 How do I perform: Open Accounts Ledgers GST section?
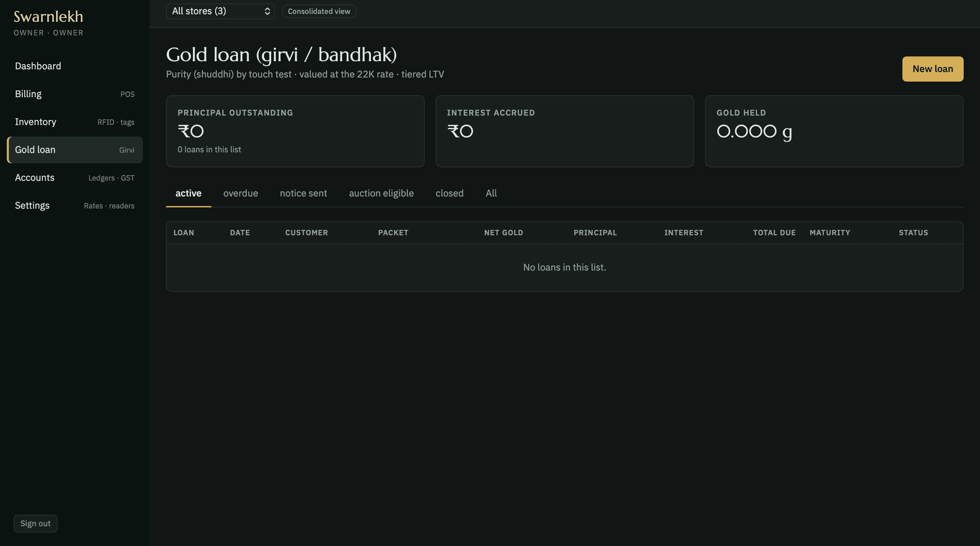75,177
